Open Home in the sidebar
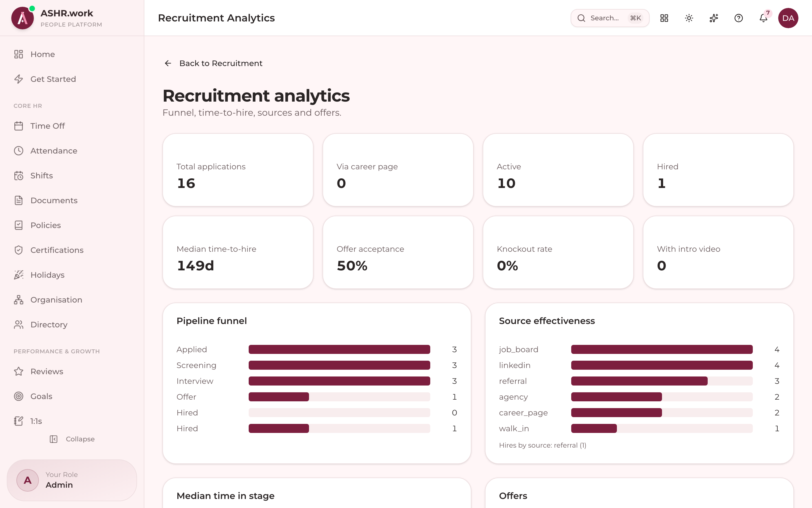 click(x=72, y=54)
